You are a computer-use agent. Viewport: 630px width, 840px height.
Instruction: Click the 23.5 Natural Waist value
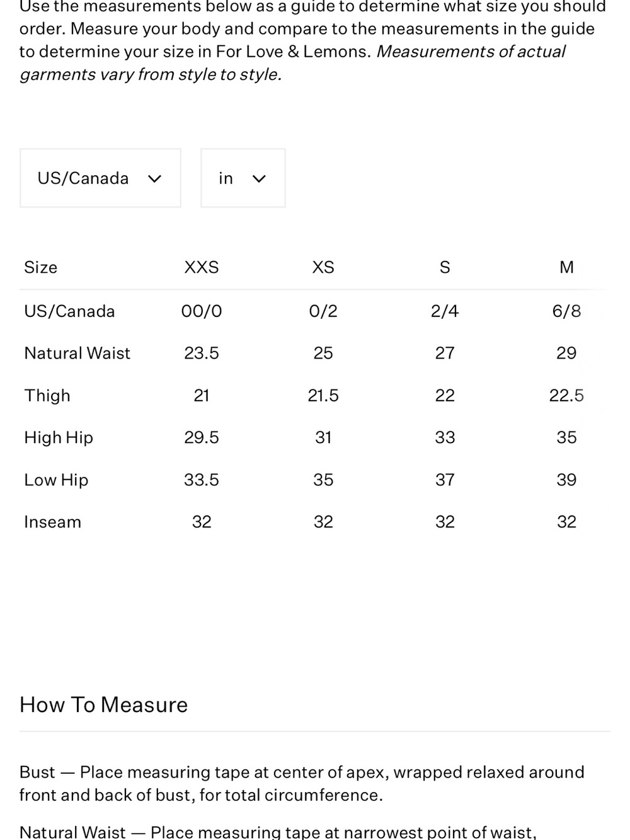coord(202,353)
